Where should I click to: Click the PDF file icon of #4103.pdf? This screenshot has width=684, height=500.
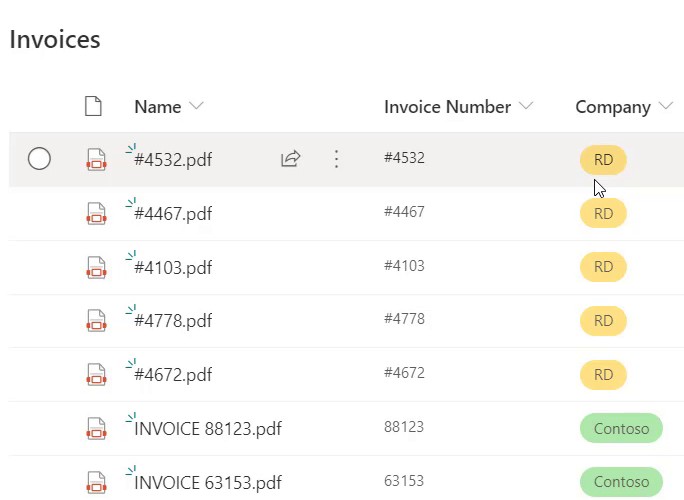click(96, 267)
